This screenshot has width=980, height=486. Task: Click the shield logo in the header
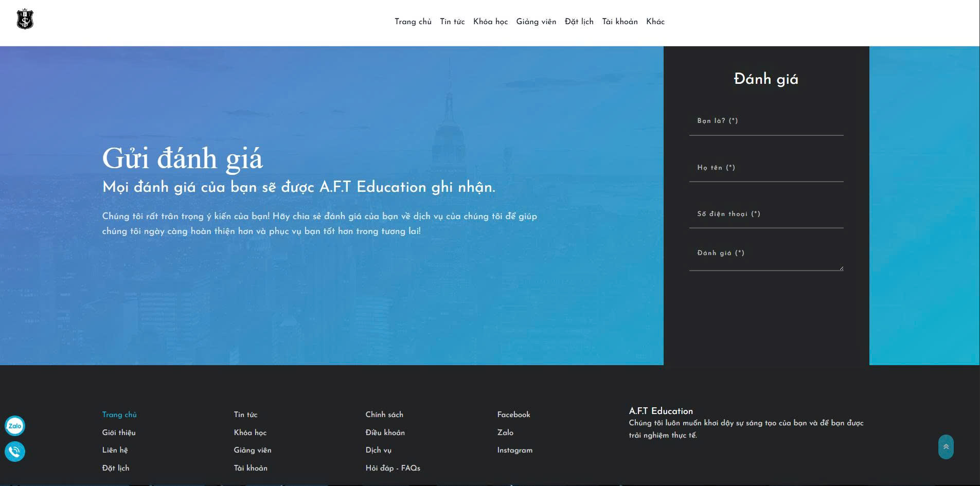[25, 20]
